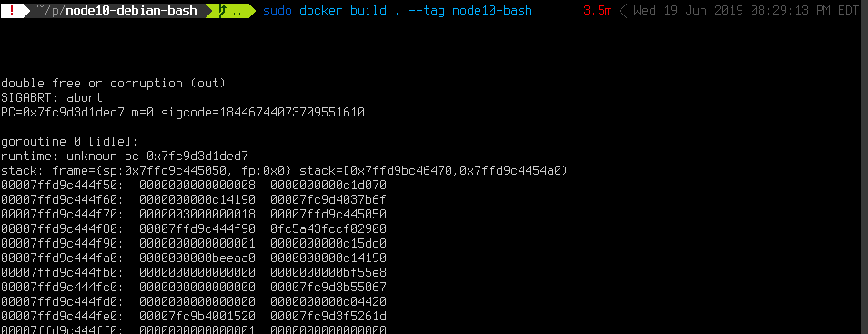Click the sigcode value 18446744073709551610
868x334 pixels.
tap(292, 113)
